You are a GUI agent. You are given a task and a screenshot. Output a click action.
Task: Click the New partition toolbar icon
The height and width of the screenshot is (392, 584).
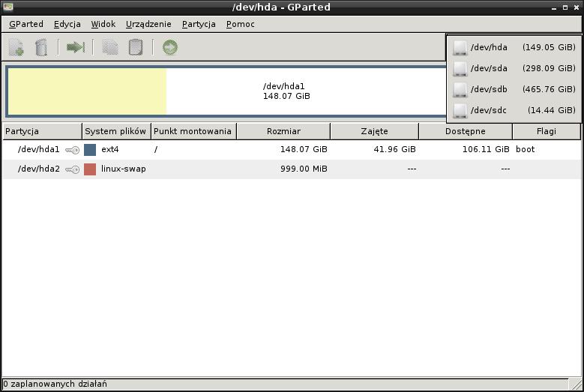point(16,47)
